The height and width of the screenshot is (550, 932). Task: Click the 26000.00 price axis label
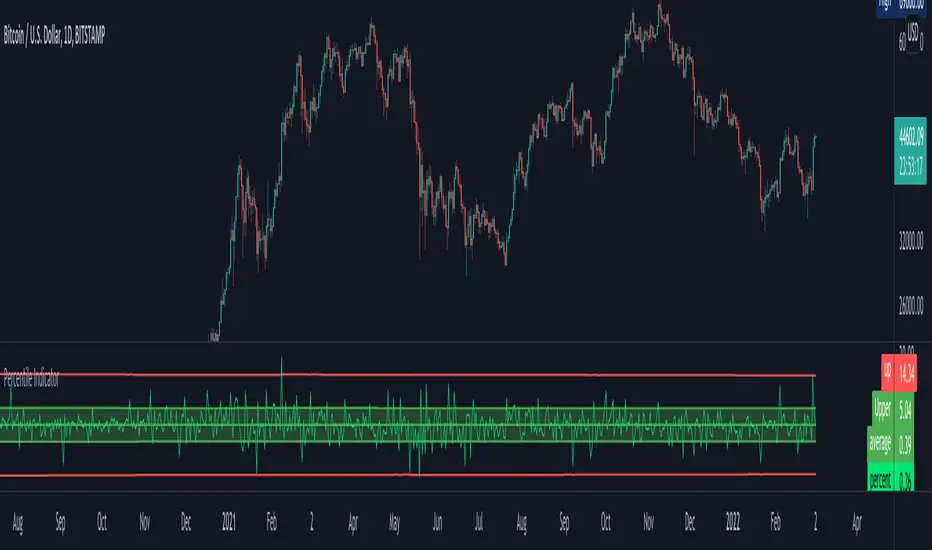click(911, 305)
